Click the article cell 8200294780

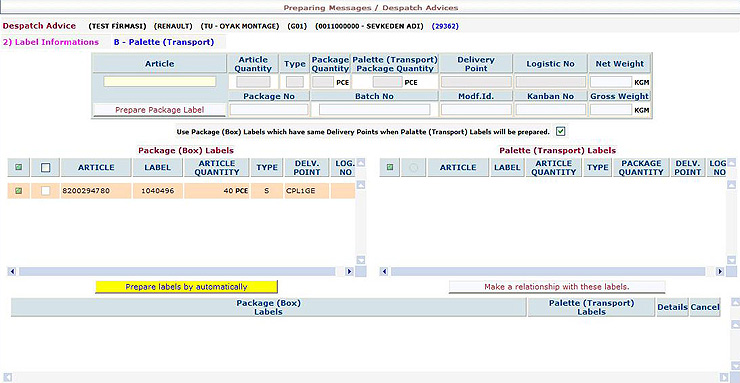point(96,191)
